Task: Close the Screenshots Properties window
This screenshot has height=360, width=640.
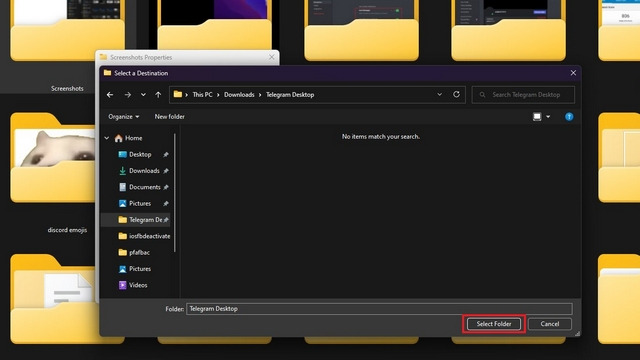Action: (x=272, y=58)
